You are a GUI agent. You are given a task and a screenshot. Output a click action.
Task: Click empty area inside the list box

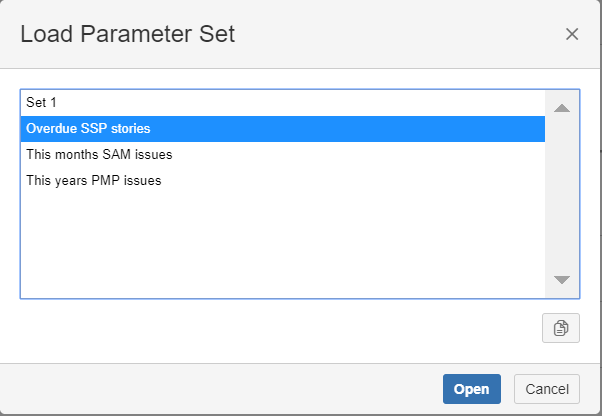280,245
